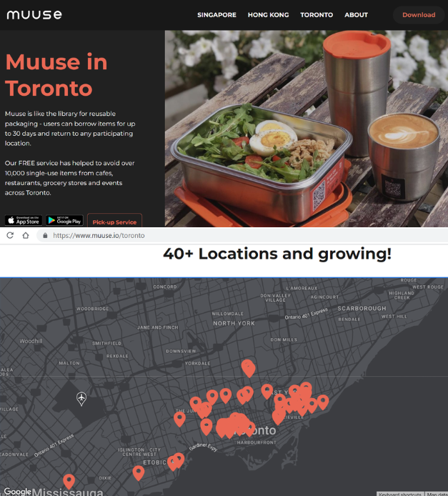
Task: Click the Agincourt label on the map
Action: click(x=324, y=297)
